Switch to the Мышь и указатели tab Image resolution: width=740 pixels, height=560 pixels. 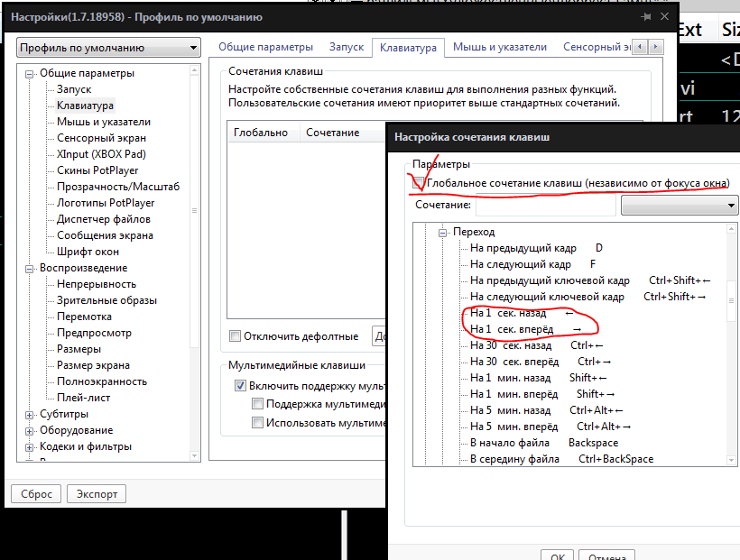pos(499,47)
